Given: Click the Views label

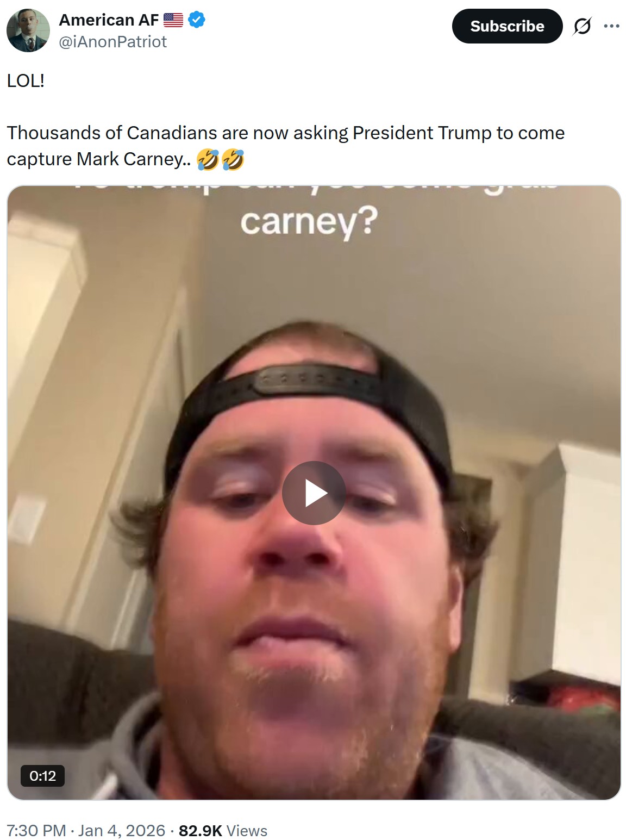Looking at the screenshot, I should (247, 831).
